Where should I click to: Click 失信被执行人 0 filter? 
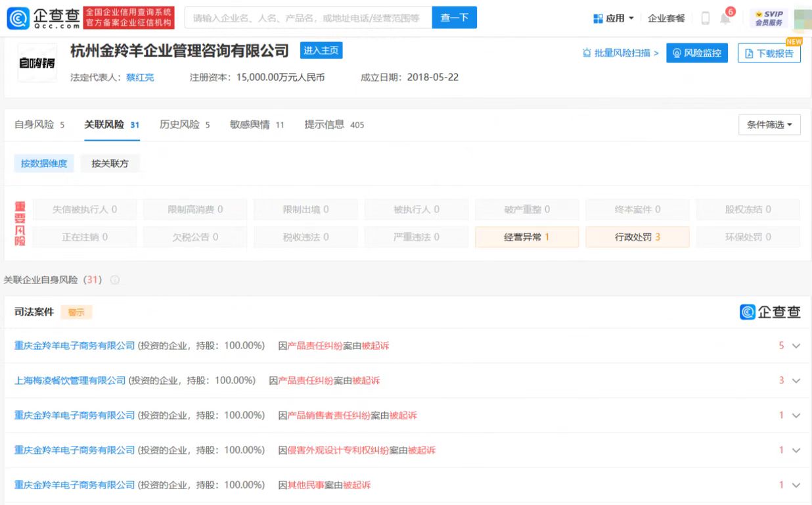pos(85,209)
